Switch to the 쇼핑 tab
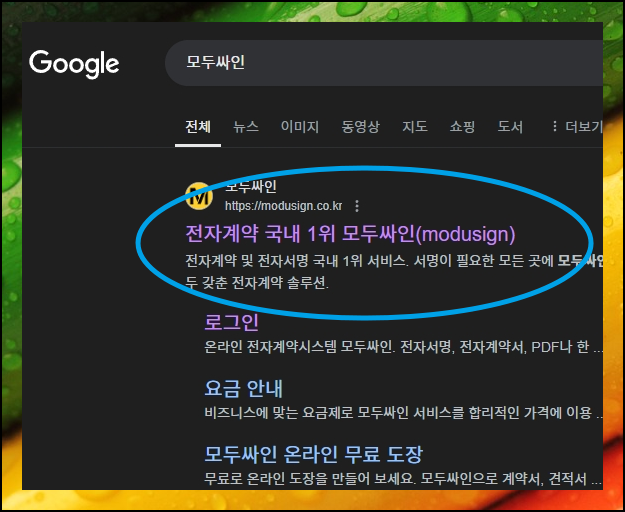 coord(462,127)
